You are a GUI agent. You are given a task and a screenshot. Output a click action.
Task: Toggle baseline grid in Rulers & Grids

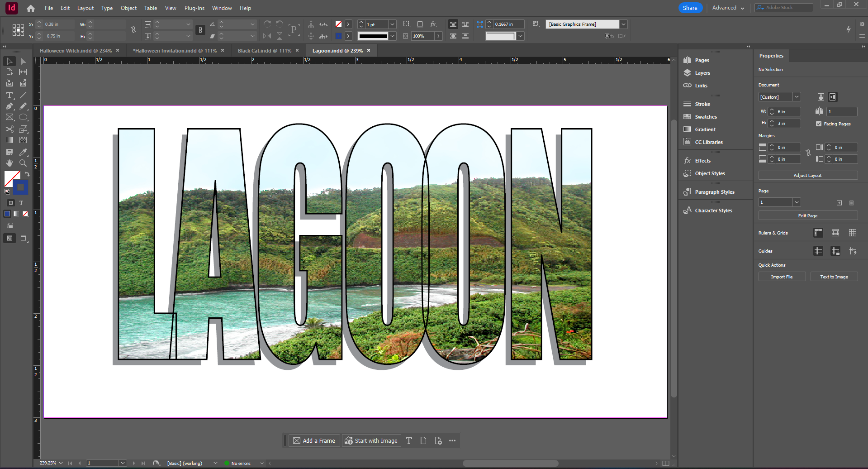tap(835, 233)
